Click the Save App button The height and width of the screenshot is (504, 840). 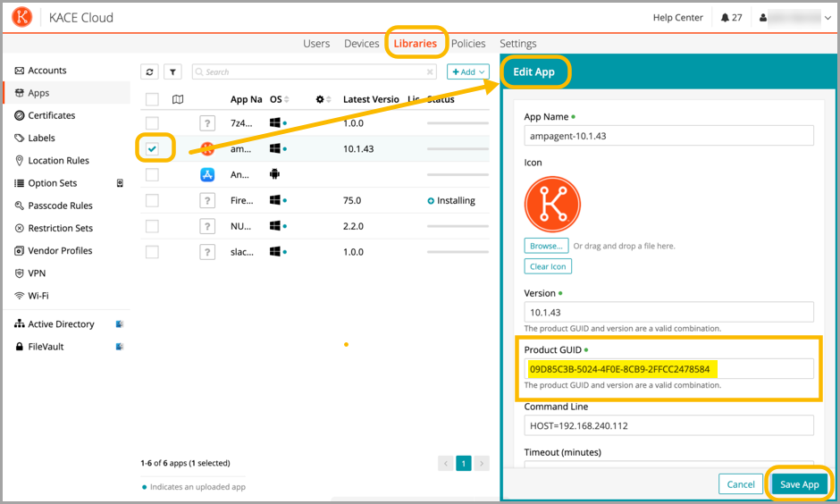tap(799, 484)
